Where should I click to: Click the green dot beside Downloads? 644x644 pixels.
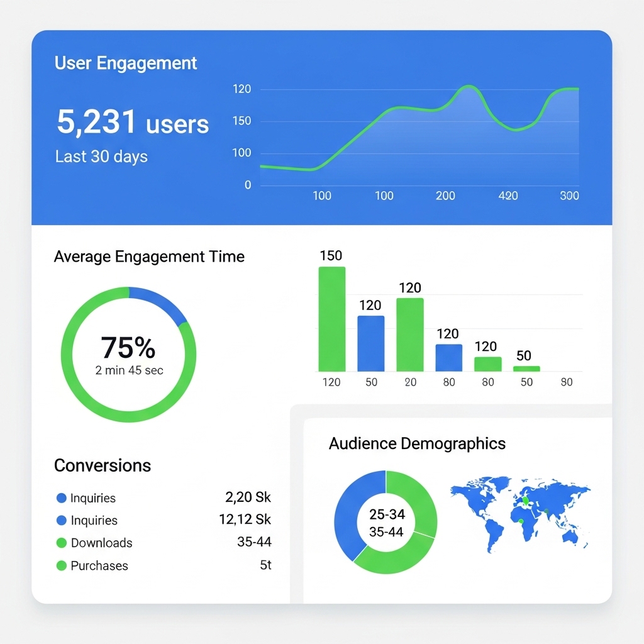point(61,543)
